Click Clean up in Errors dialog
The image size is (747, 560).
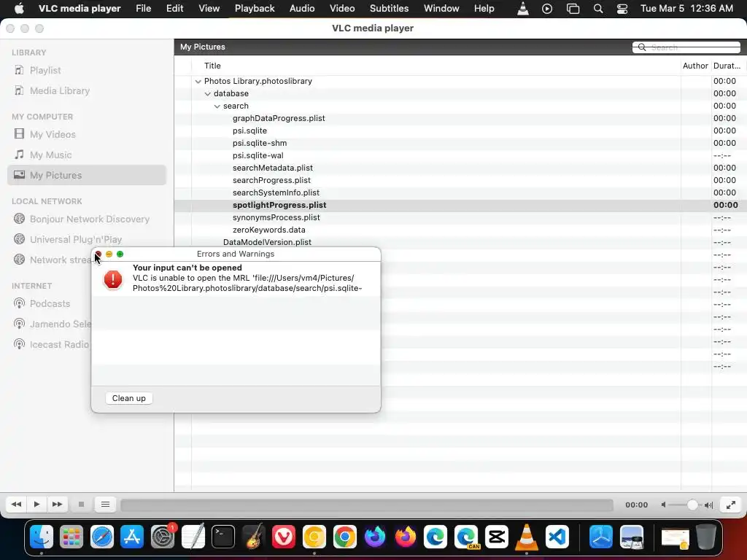(x=128, y=398)
